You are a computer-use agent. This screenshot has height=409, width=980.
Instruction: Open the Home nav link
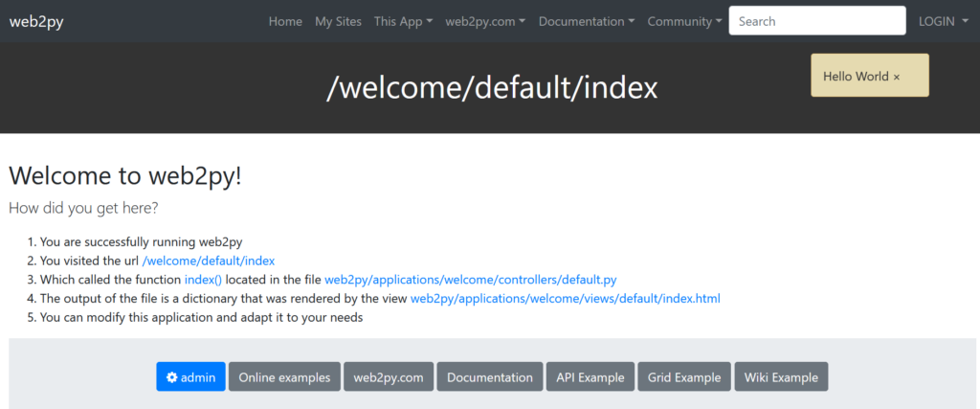coord(285,21)
